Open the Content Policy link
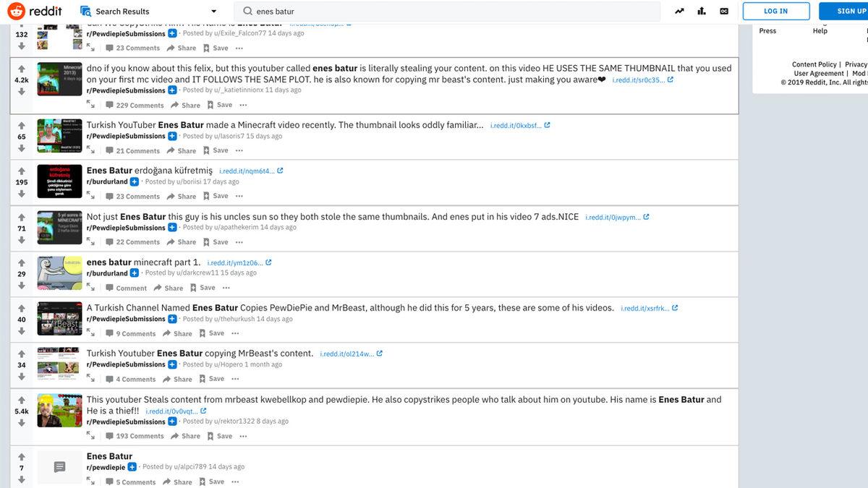This screenshot has height=488, width=868. click(x=814, y=64)
